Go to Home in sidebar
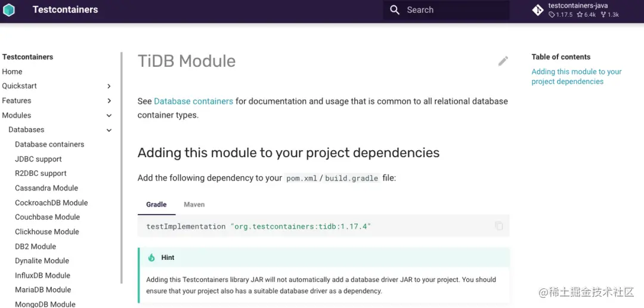 (13, 71)
